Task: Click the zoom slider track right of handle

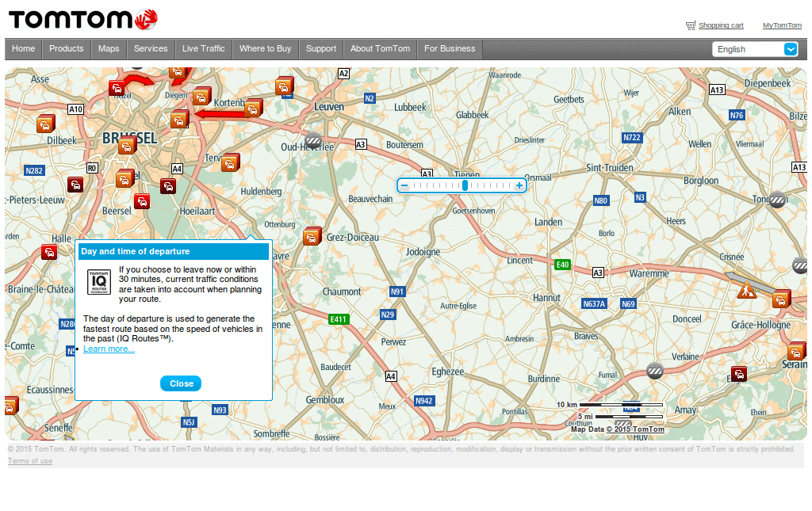Action: tap(490, 185)
